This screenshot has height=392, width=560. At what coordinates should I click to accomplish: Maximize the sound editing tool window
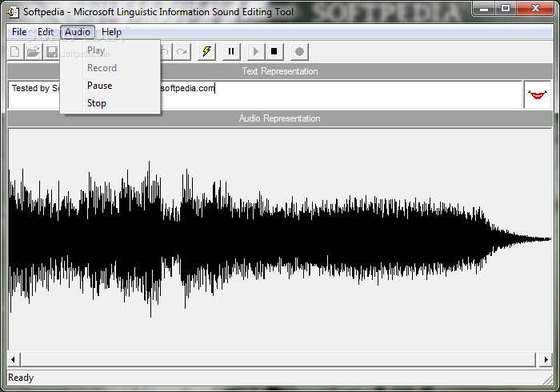(506, 8)
